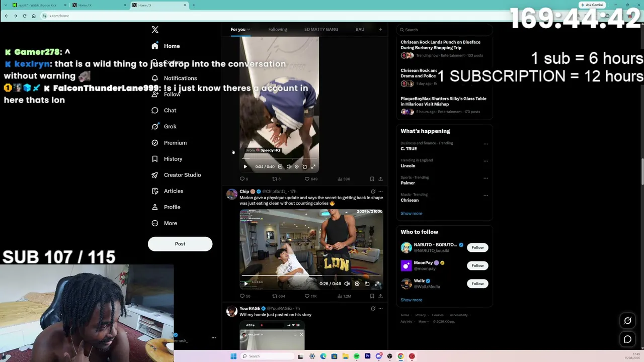
Task: Reply to Chip's post
Action: click(245, 296)
